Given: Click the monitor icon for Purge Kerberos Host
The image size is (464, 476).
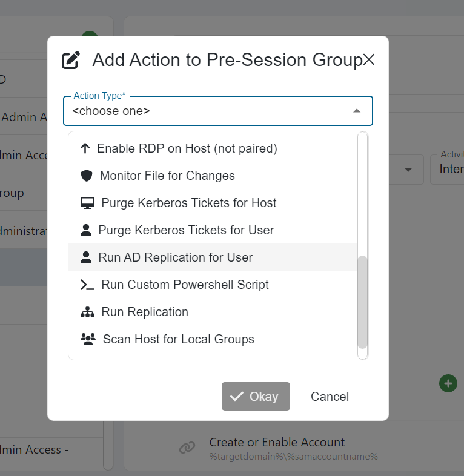Looking at the screenshot, I should pyautogui.click(x=87, y=203).
